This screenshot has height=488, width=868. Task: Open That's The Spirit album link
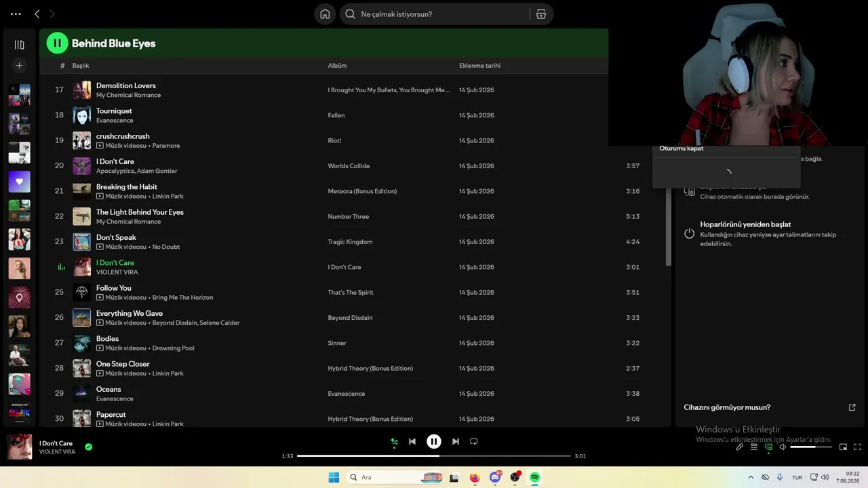(351, 292)
